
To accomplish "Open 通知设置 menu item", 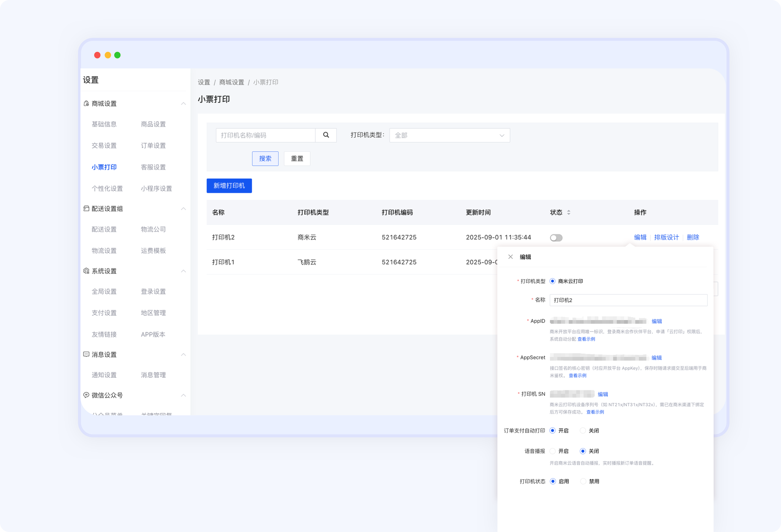I will 104,375.
